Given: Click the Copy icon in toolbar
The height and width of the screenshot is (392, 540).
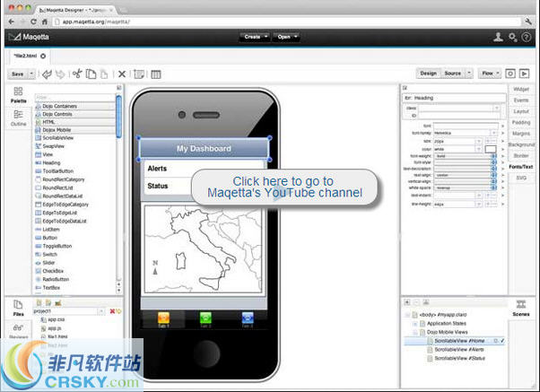Looking at the screenshot, I should point(91,74).
